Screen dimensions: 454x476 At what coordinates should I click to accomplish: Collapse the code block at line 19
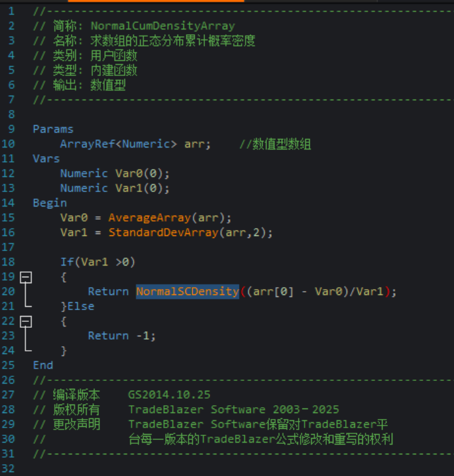(26, 277)
